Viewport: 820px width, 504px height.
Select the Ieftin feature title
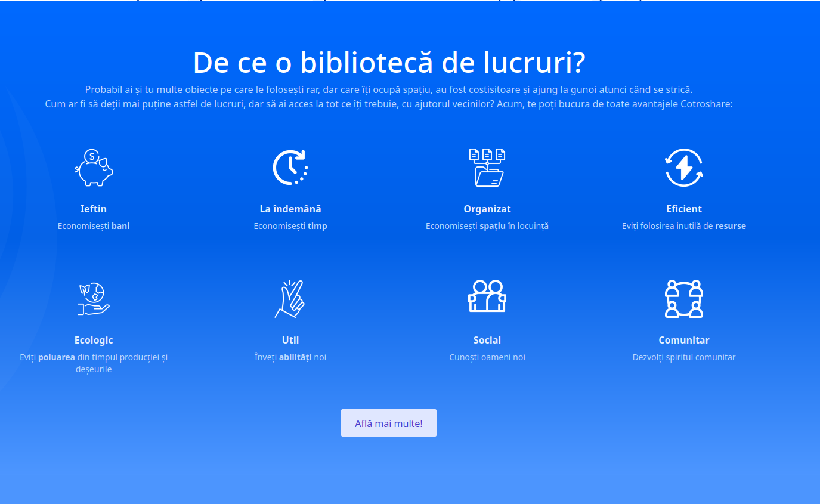94,209
